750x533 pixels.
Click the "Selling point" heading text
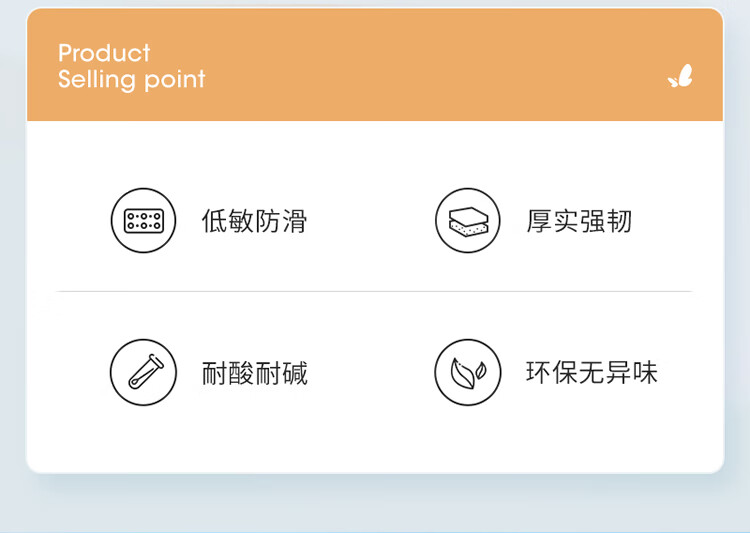[132, 79]
